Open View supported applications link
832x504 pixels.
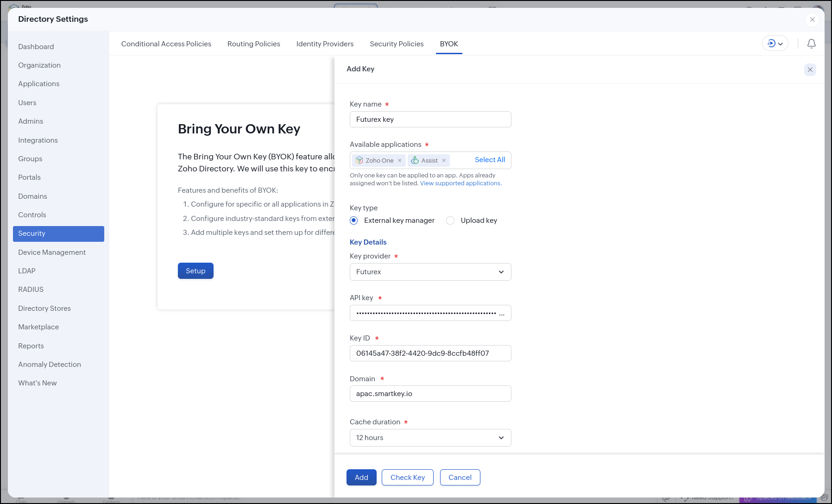click(x=460, y=183)
